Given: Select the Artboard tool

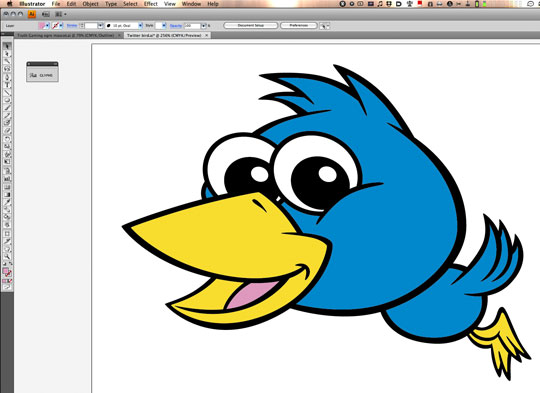Looking at the screenshot, I should [x=7, y=234].
